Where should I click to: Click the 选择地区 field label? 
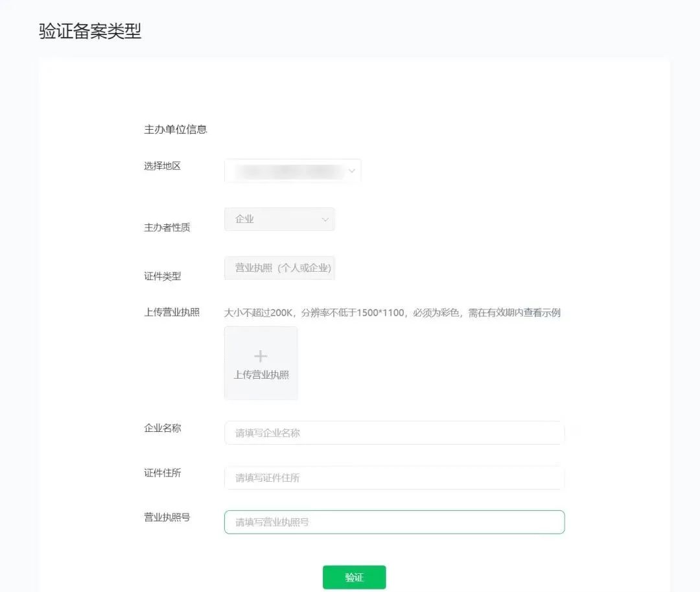(x=162, y=166)
